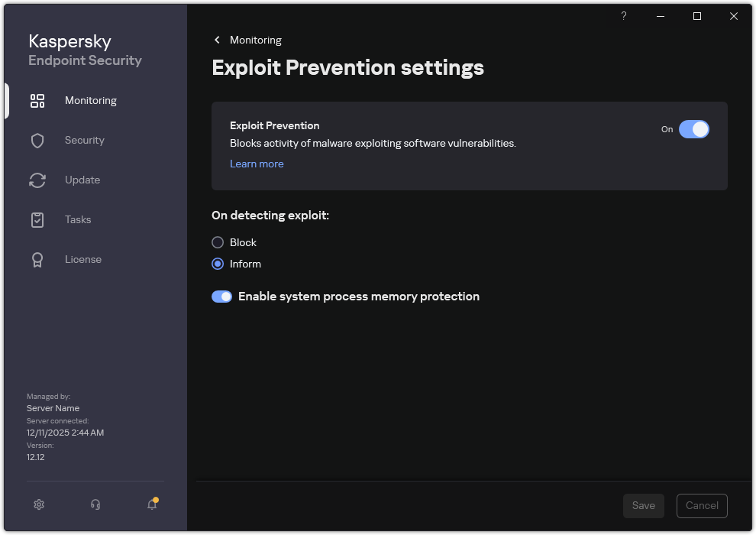Select the Inform radio button
756x535 pixels.
217,264
